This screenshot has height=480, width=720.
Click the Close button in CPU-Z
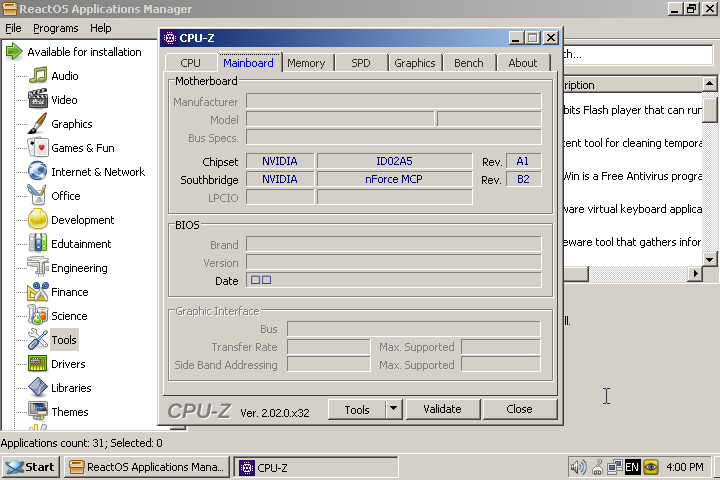519,409
